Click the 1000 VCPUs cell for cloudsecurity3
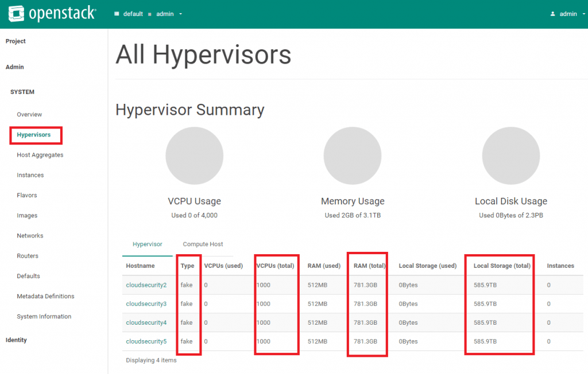The image size is (588, 374). point(263,304)
